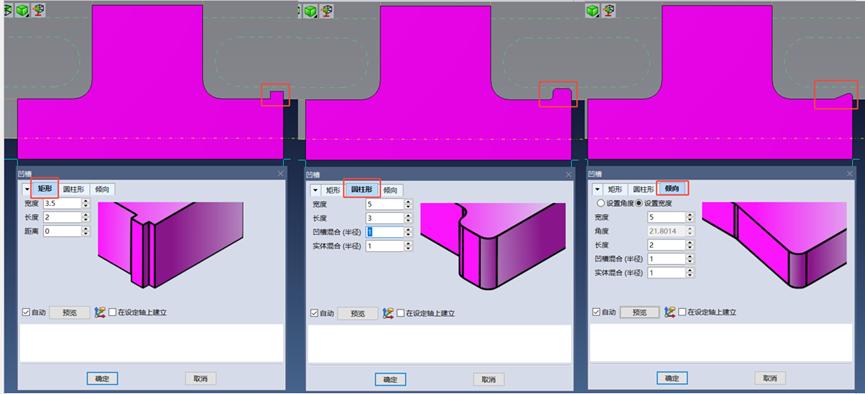
Task: Click 预览 button in the dialog with 角度 field
Action: [639, 312]
